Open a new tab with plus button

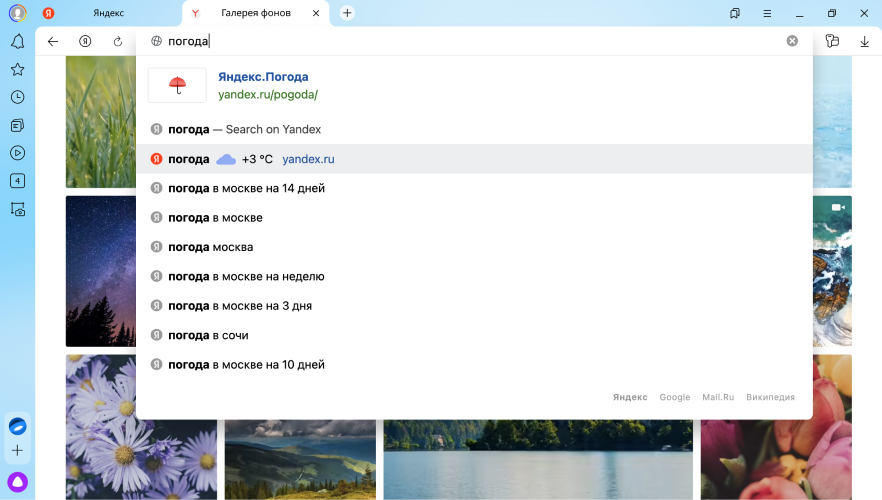click(347, 13)
